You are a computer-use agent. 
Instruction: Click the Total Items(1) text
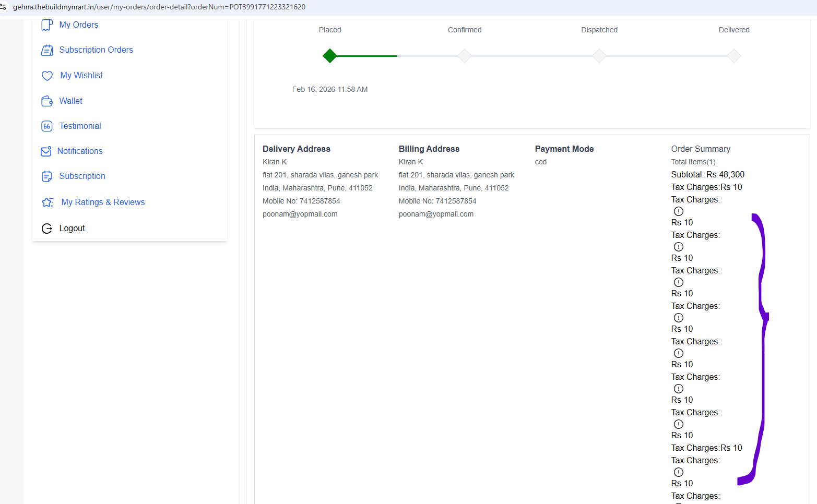(693, 162)
